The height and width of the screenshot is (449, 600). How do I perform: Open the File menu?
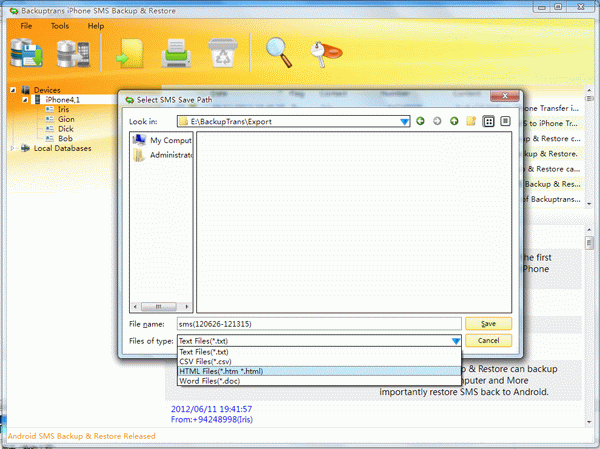(x=26, y=26)
